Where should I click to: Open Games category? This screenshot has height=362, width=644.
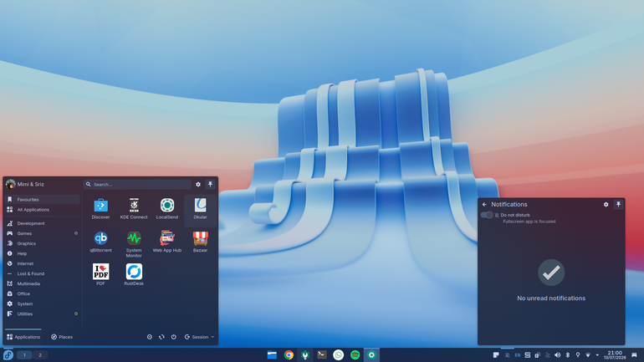click(43, 233)
